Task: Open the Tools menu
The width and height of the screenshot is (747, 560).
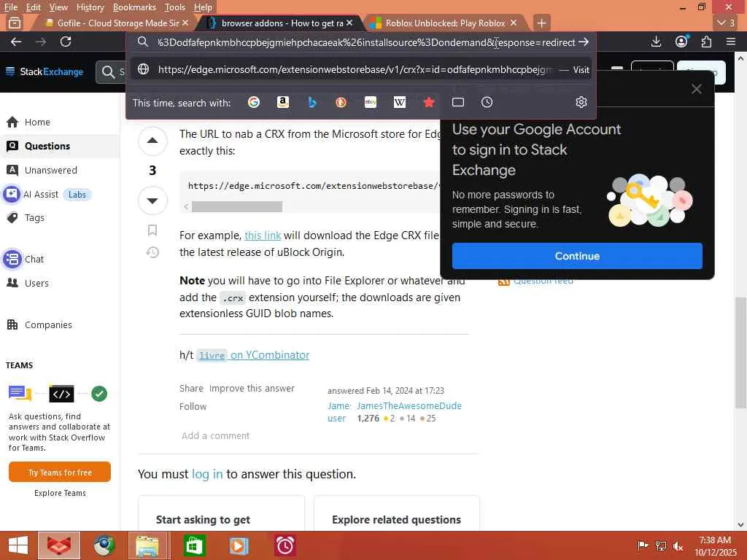Action: pyautogui.click(x=175, y=7)
